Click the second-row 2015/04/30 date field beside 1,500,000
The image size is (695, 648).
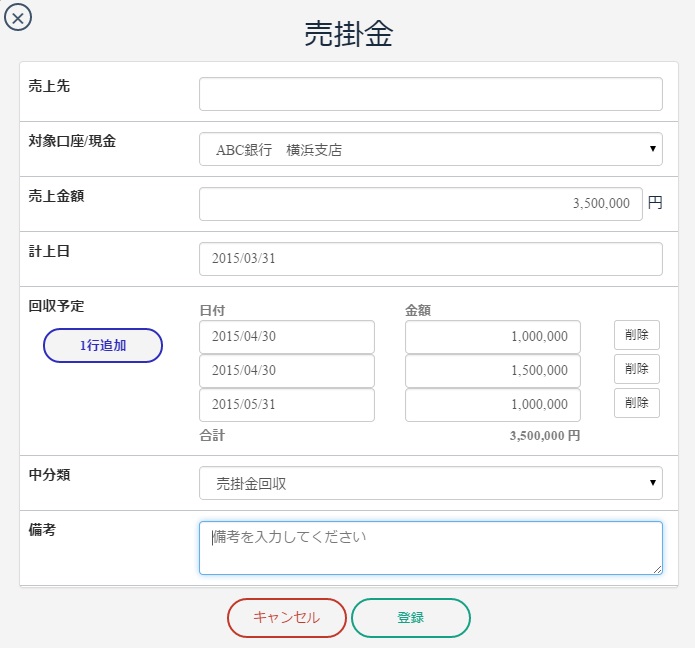click(287, 371)
